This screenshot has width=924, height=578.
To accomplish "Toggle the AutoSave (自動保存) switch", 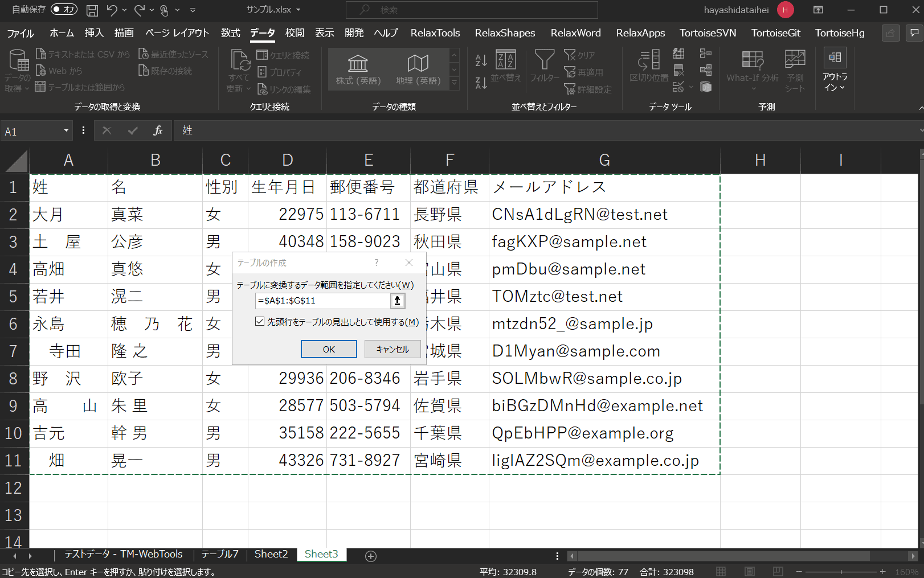I will click(x=64, y=10).
